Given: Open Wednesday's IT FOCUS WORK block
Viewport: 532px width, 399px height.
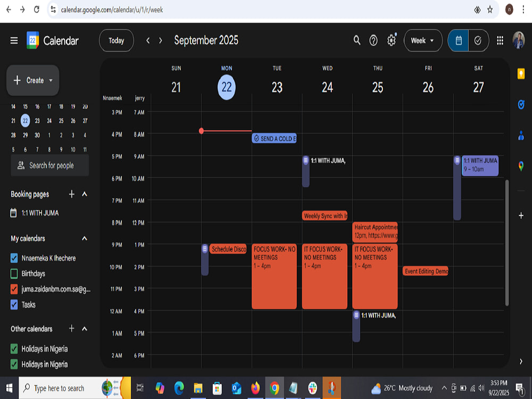Looking at the screenshot, I should click(x=325, y=276).
